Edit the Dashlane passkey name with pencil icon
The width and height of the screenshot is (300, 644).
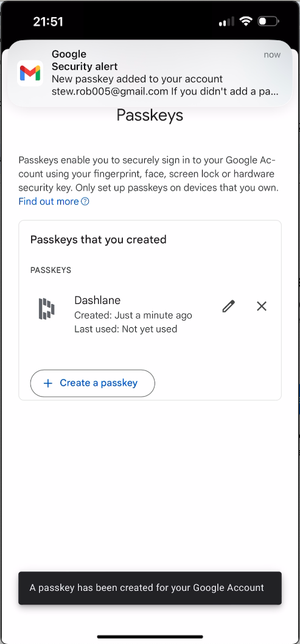[x=229, y=306]
